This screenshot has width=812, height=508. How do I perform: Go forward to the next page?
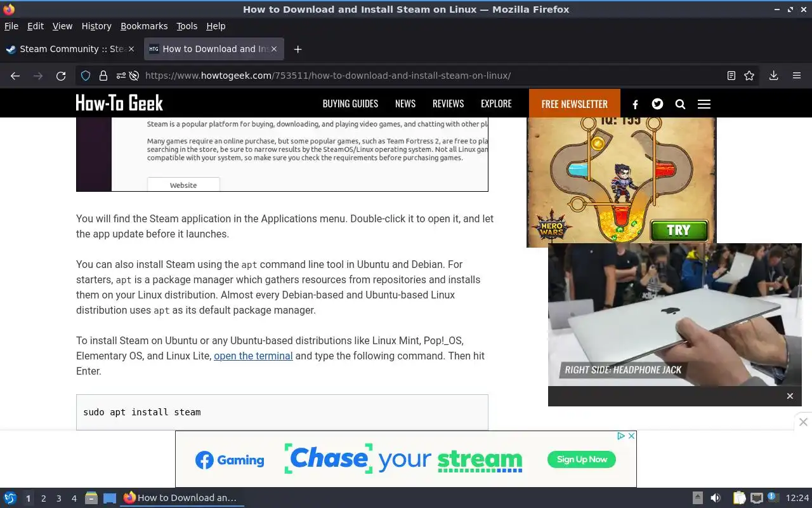coord(38,76)
